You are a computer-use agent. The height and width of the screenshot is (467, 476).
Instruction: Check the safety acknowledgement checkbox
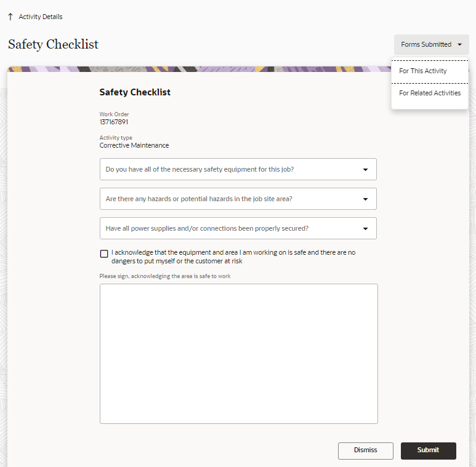(104, 253)
